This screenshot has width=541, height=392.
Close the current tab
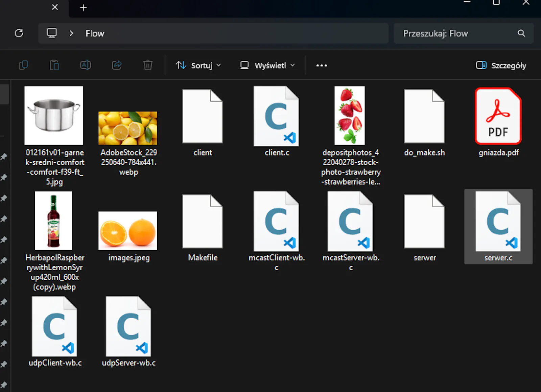[55, 7]
